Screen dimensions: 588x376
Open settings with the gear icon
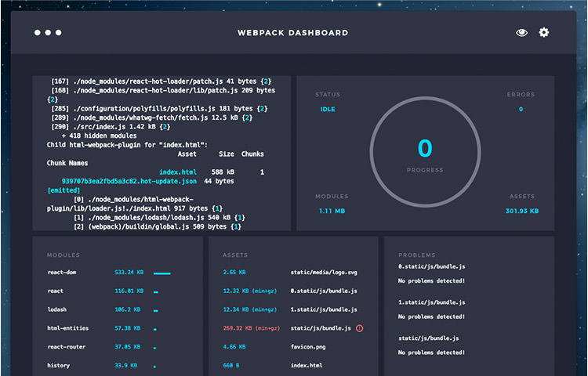544,32
